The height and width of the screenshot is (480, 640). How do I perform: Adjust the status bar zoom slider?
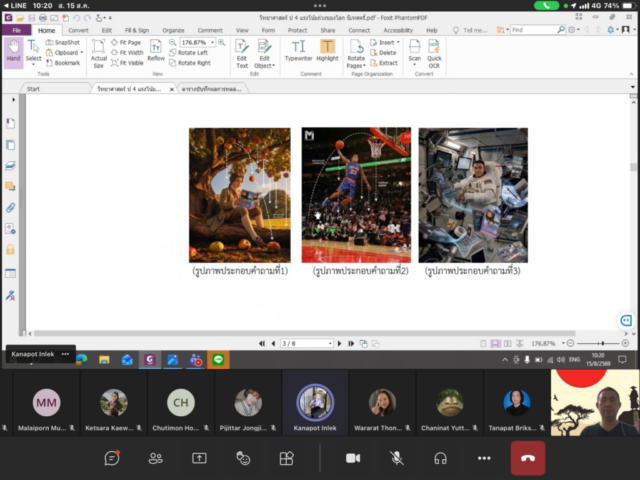click(603, 343)
